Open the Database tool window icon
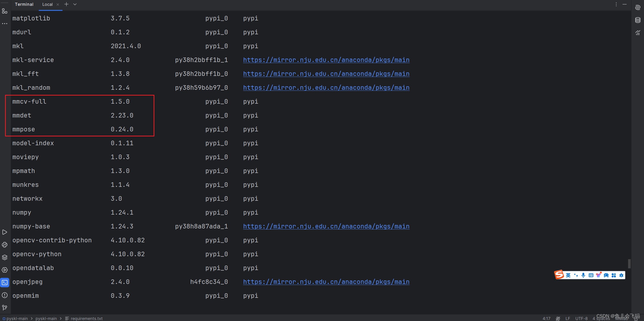This screenshot has width=644, height=321. click(x=638, y=20)
